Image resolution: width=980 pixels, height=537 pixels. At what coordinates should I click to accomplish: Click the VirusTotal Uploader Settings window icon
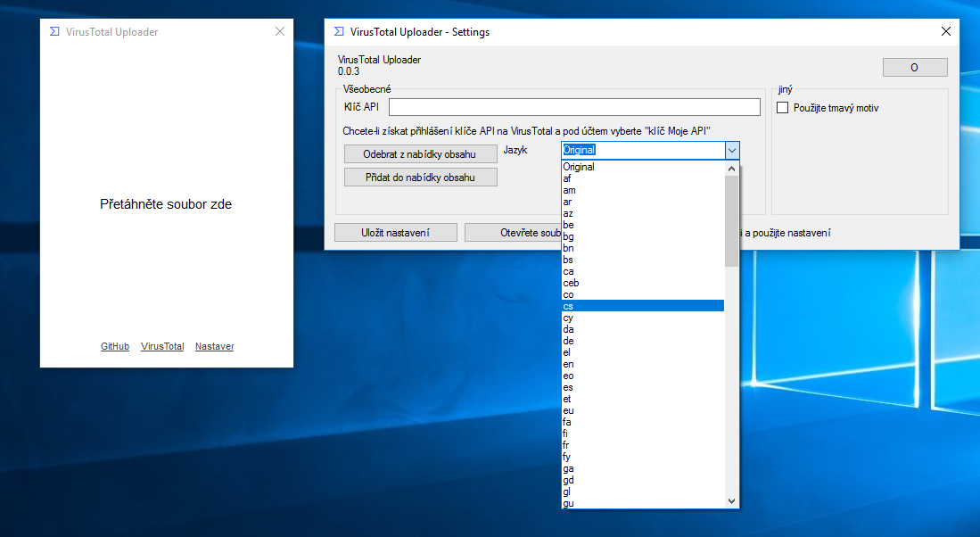339,31
